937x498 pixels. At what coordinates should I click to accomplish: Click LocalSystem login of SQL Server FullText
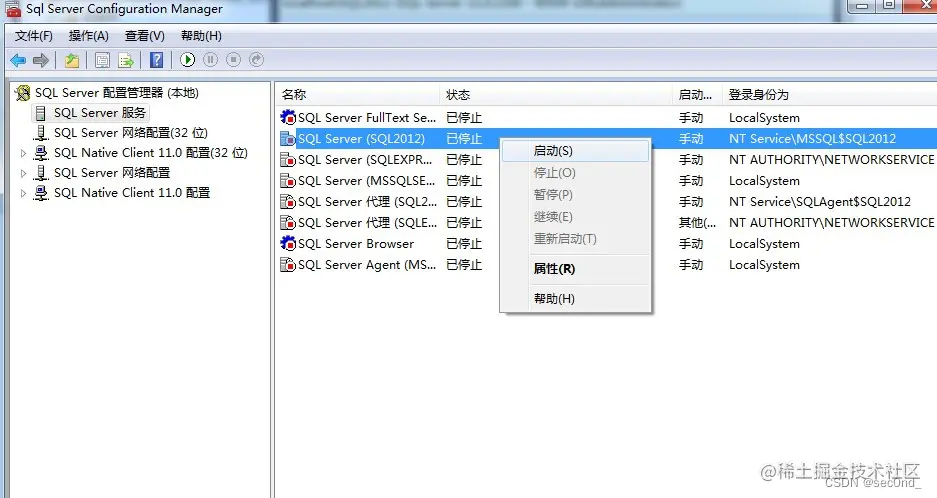[x=764, y=117]
